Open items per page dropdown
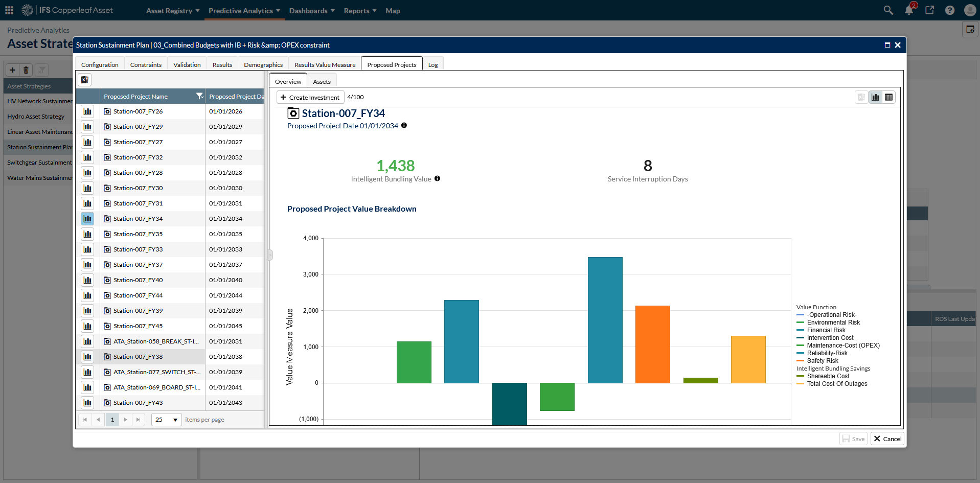The image size is (980, 483). [x=167, y=420]
